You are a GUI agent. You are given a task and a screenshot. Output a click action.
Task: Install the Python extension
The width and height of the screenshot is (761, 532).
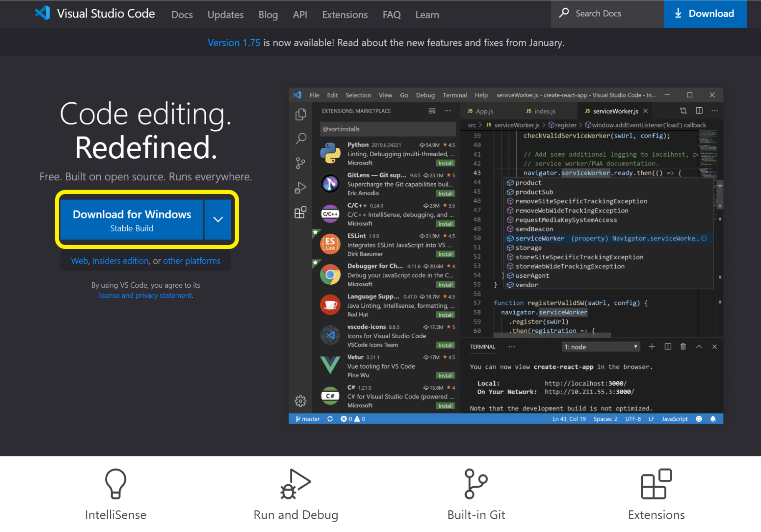[x=445, y=163]
